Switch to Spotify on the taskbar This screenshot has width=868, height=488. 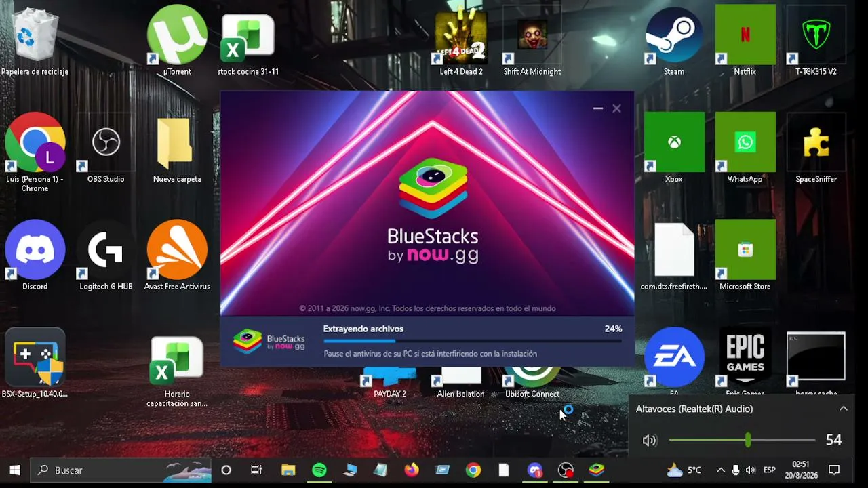coord(319,470)
